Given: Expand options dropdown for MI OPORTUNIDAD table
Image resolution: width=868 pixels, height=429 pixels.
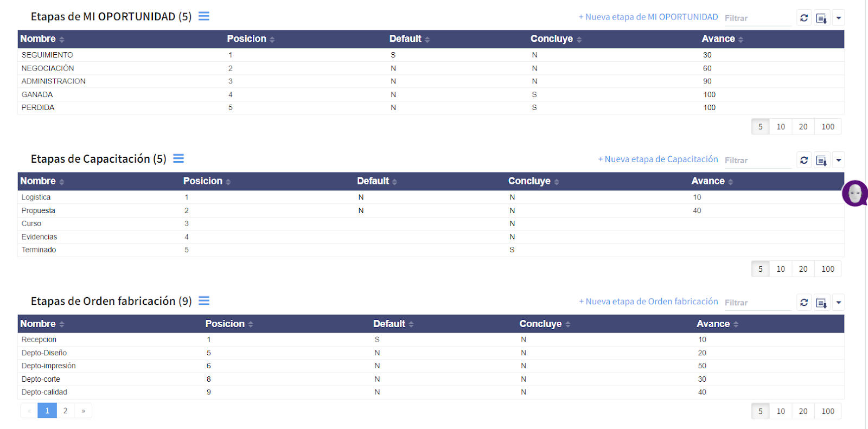Looking at the screenshot, I should coord(839,18).
